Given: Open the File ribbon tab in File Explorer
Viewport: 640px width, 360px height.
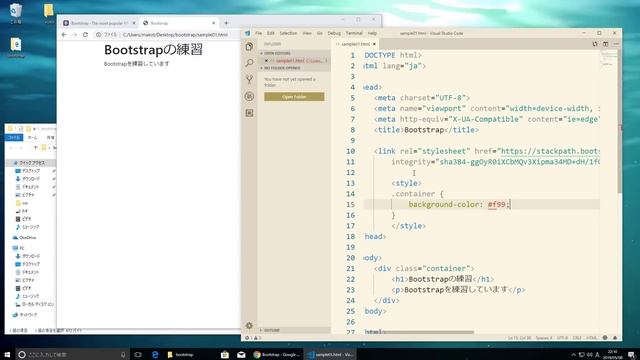Looking at the screenshot, I should pos(14,138).
